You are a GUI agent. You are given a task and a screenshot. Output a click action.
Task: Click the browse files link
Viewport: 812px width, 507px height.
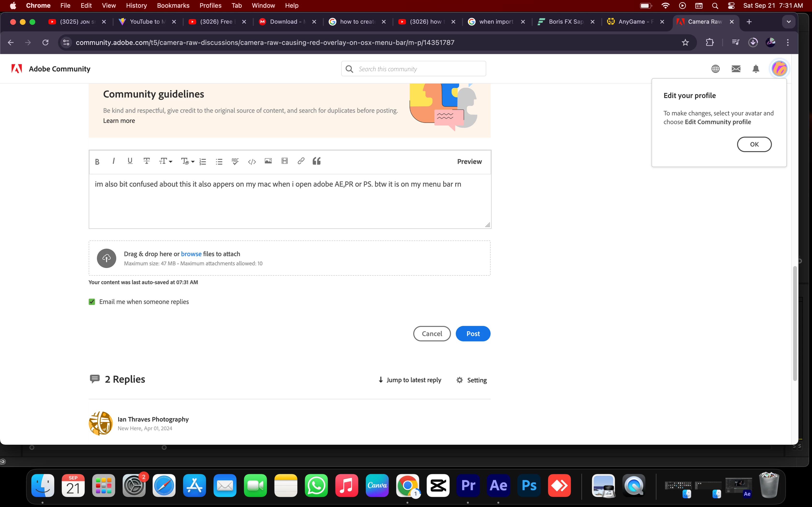click(x=191, y=254)
